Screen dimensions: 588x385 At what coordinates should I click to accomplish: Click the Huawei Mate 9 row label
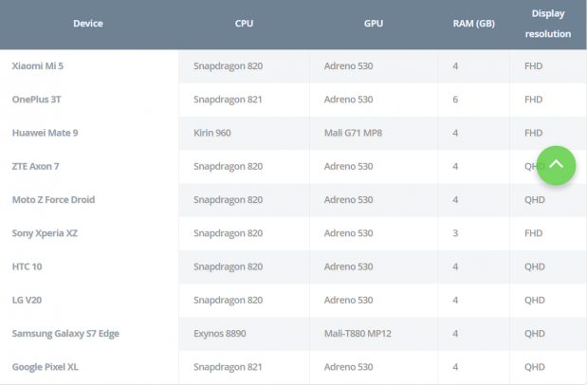coord(45,133)
